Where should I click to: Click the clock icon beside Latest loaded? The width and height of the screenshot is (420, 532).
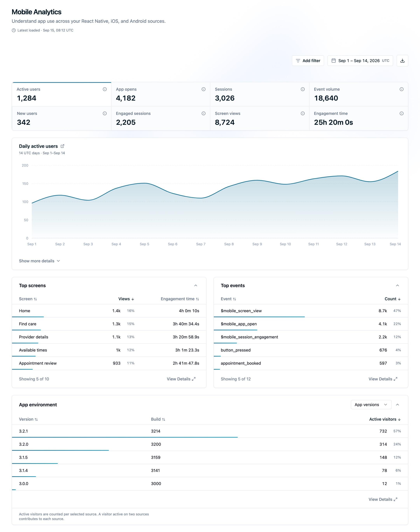tap(14, 30)
